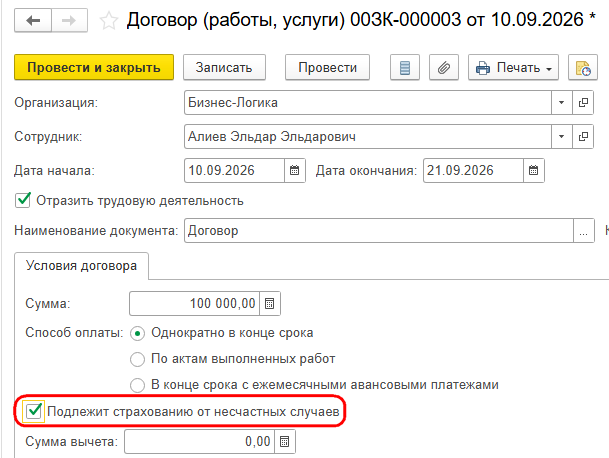
Task: Select Однократно в конце срока payment option
Action: coord(137,333)
